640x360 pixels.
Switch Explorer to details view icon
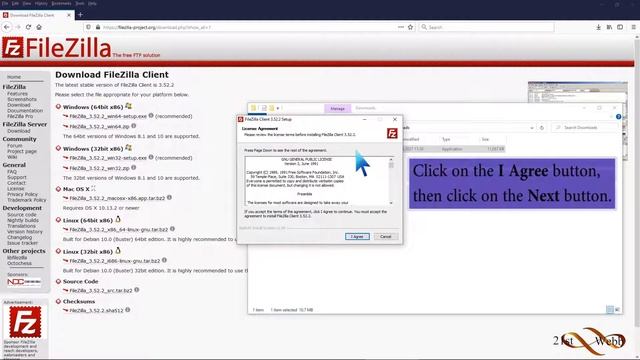(610, 310)
